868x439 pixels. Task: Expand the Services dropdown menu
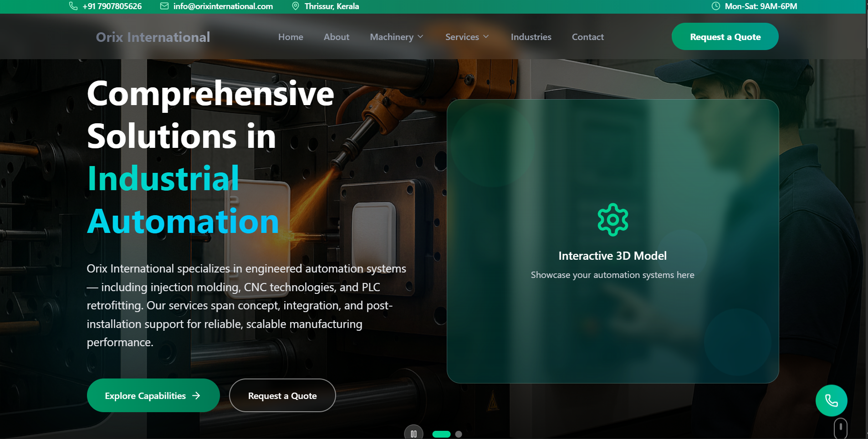467,37
